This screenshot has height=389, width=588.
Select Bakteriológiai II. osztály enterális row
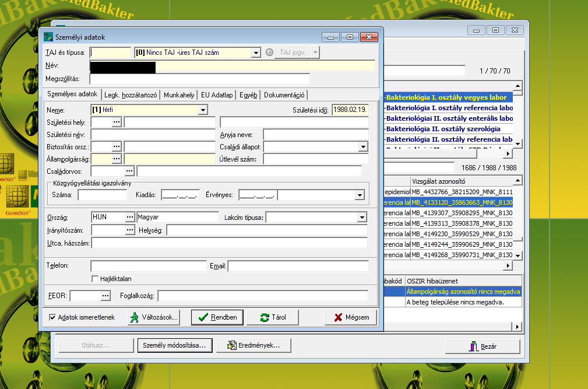pos(449,118)
